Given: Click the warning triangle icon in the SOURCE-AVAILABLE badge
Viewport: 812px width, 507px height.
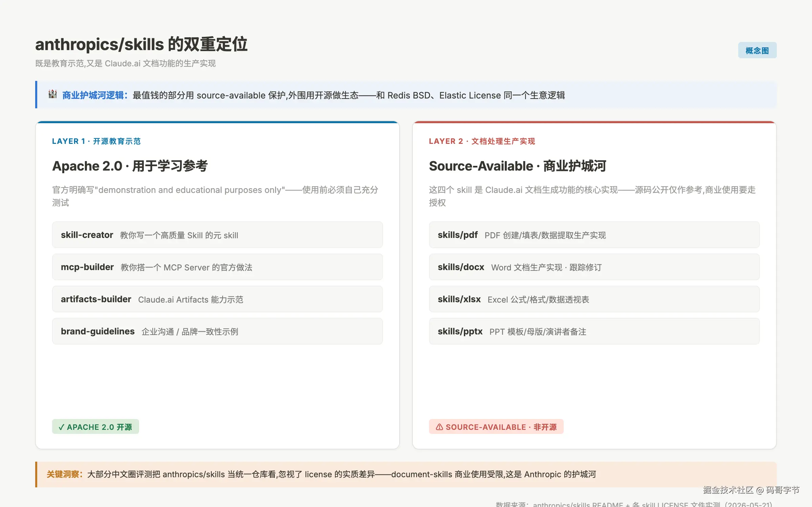Looking at the screenshot, I should (x=439, y=427).
